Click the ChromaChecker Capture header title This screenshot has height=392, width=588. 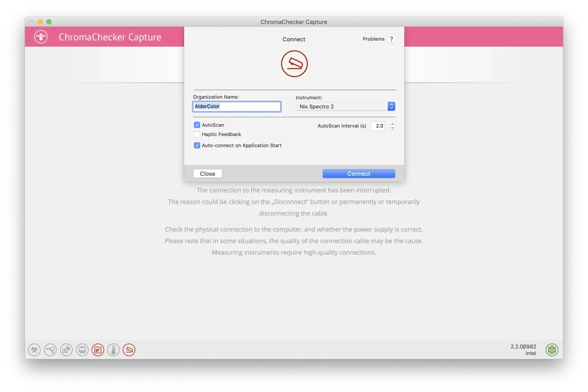click(x=110, y=37)
